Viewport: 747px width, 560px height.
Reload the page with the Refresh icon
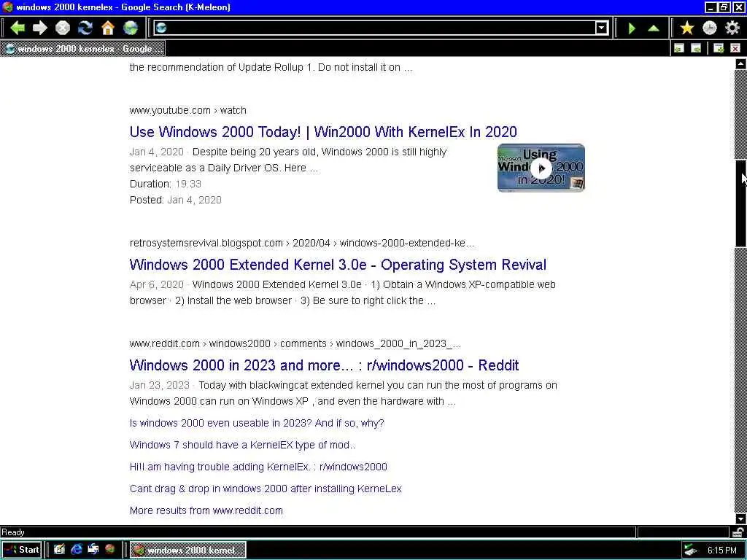point(85,28)
